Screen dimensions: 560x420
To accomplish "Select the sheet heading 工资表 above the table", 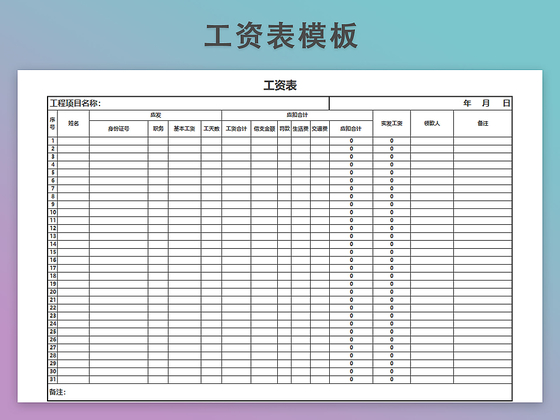I will (x=280, y=85).
